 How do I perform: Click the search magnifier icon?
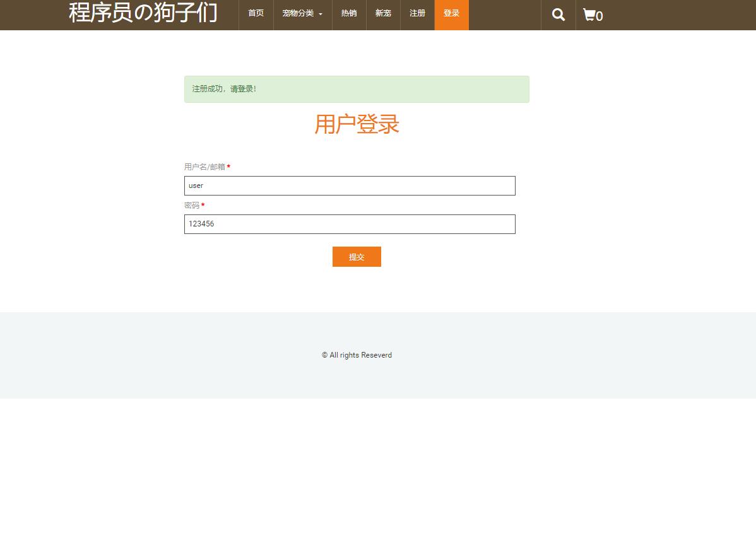(x=558, y=14)
